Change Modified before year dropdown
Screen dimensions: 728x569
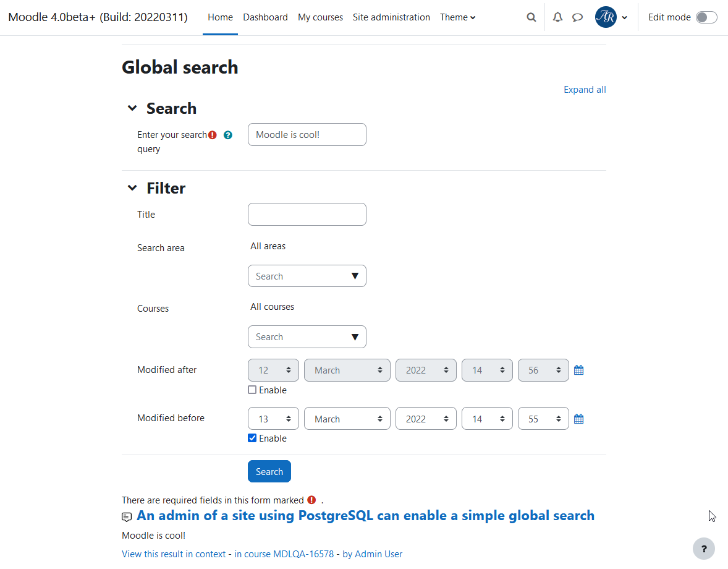(426, 419)
